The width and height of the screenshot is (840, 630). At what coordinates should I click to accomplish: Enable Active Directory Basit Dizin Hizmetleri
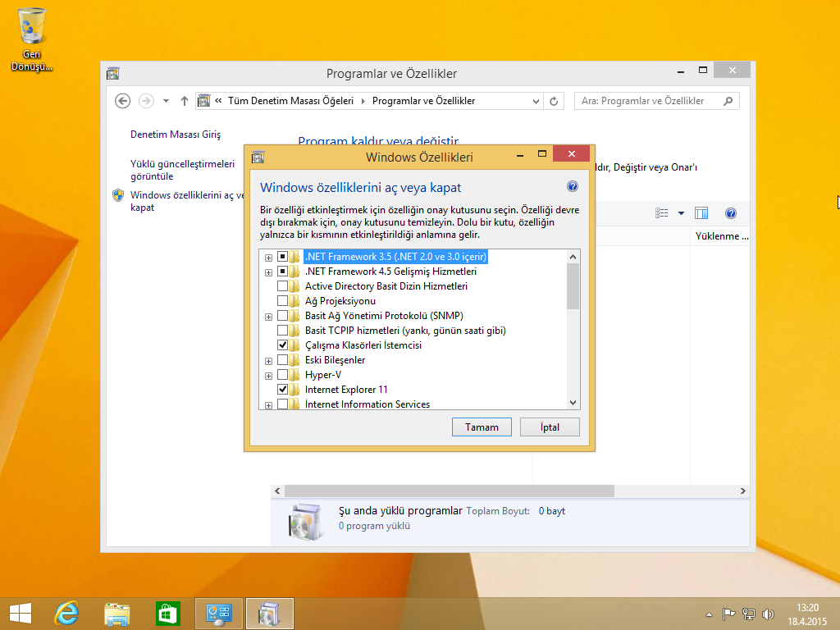pyautogui.click(x=282, y=286)
